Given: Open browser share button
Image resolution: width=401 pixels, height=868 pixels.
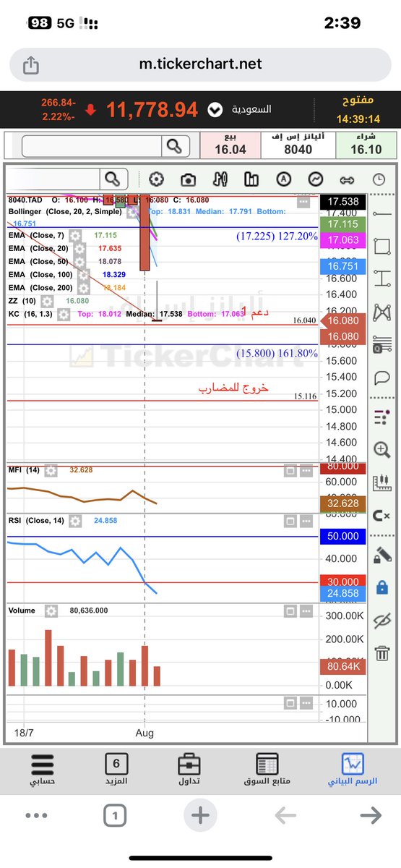Looking at the screenshot, I should pyautogui.click(x=30, y=65).
